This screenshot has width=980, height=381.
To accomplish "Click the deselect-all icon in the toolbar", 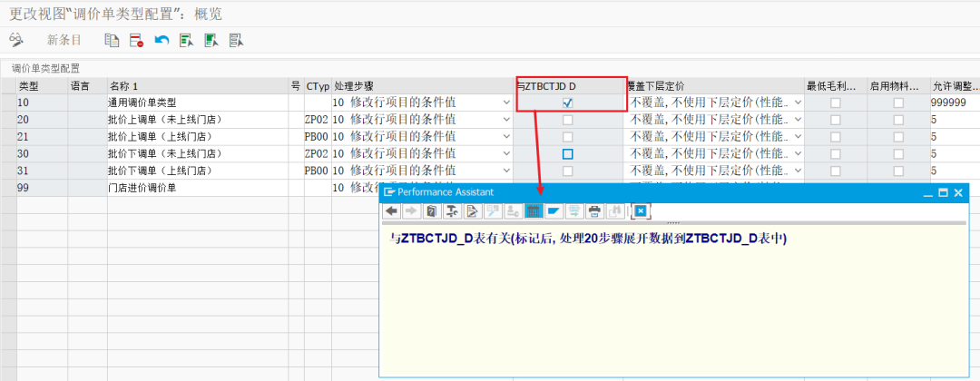I will point(236,41).
